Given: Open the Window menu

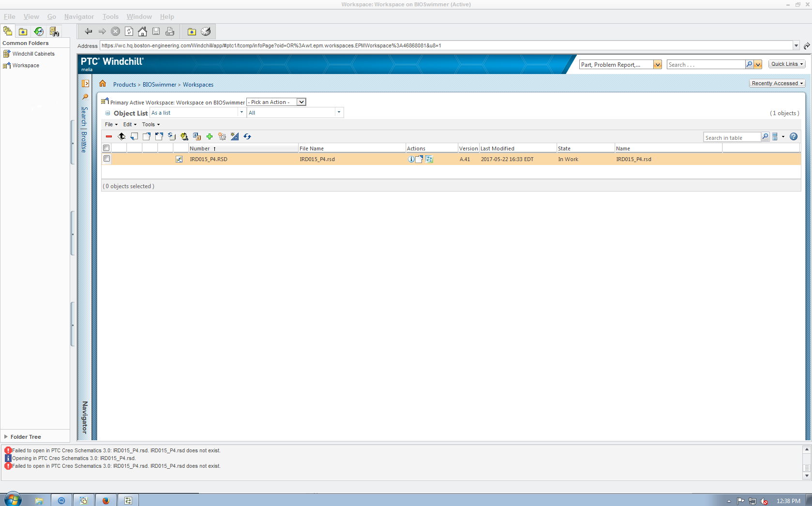Looking at the screenshot, I should coord(139,16).
